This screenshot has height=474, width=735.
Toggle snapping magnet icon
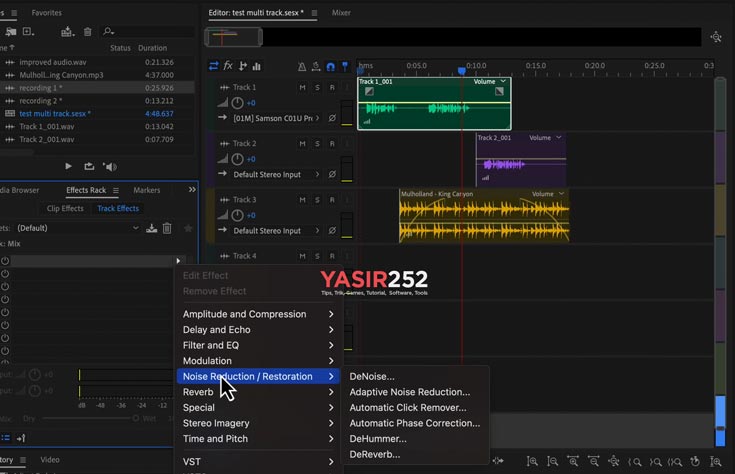coord(330,67)
